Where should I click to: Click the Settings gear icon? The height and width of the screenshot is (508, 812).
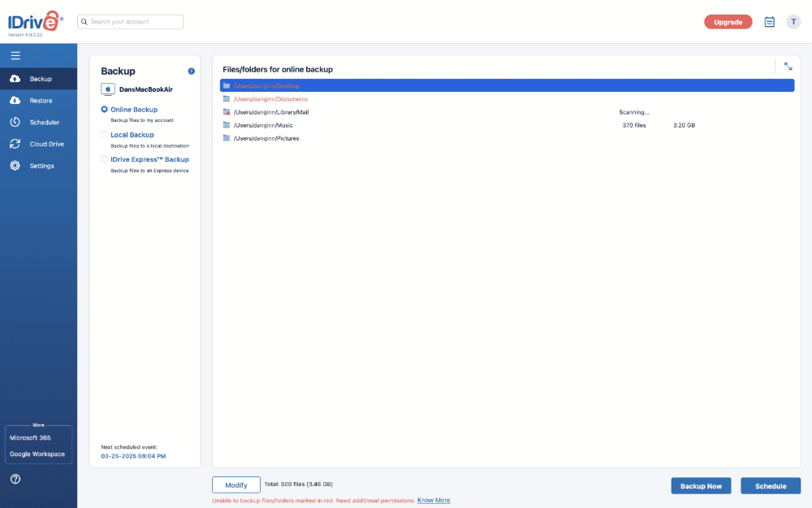click(x=15, y=166)
